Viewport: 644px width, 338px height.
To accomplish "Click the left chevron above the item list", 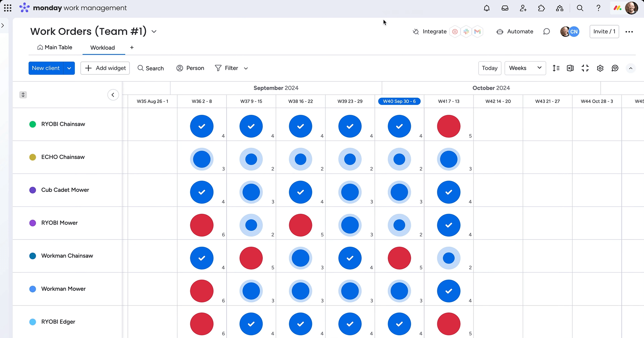I will (x=113, y=95).
